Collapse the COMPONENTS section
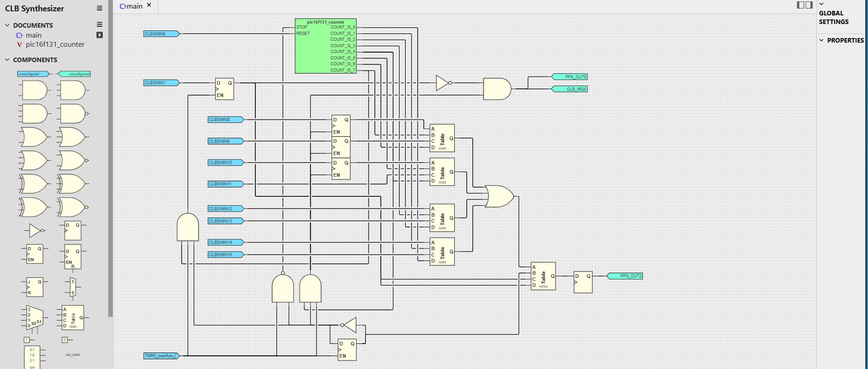This screenshot has width=868, height=369. pyautogui.click(x=7, y=60)
